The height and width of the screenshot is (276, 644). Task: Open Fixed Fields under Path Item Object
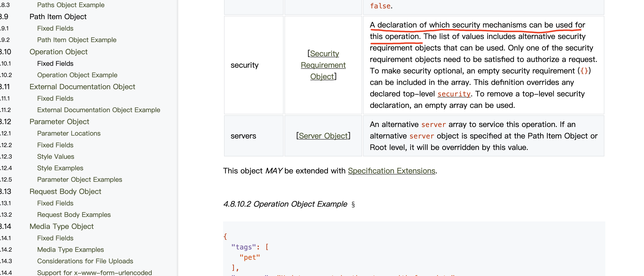[55, 28]
